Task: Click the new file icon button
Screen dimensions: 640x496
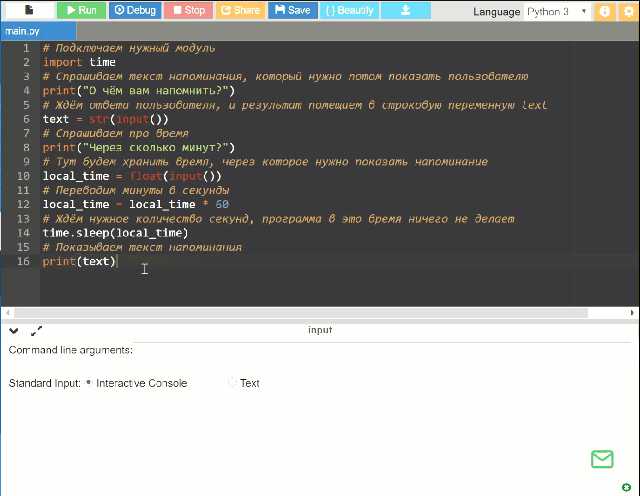Action: (x=27, y=10)
